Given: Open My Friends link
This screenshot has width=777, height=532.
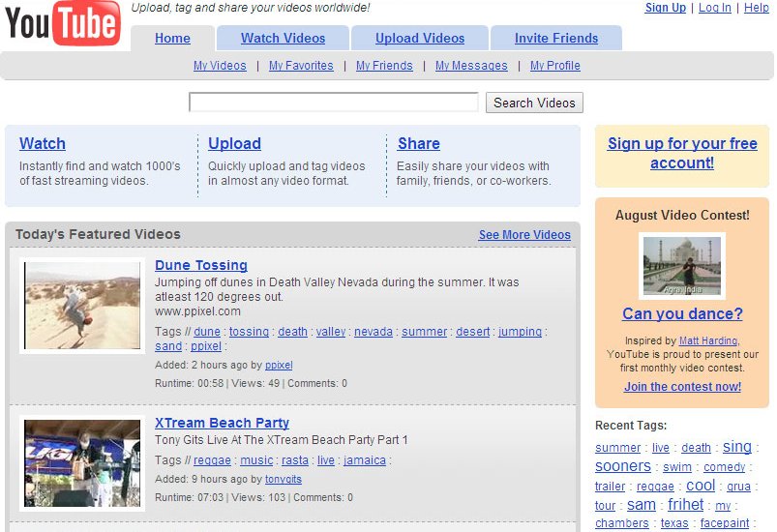Looking at the screenshot, I should click(384, 66).
